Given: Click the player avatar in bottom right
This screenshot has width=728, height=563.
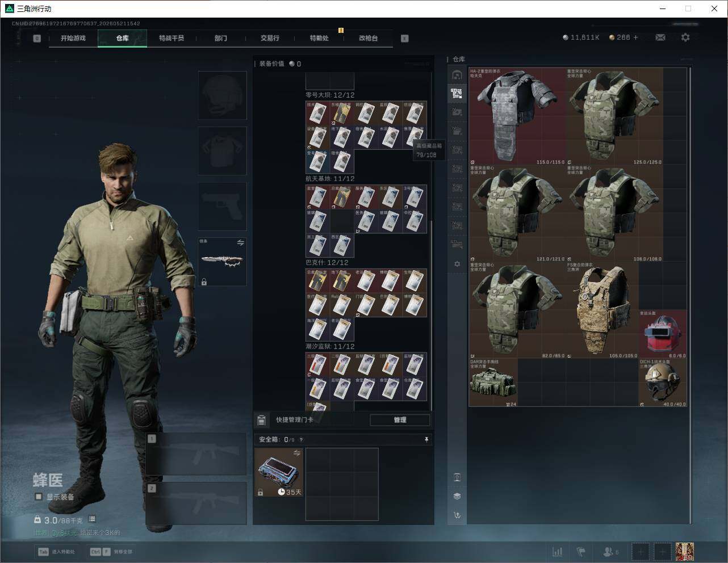Looking at the screenshot, I should [x=685, y=552].
